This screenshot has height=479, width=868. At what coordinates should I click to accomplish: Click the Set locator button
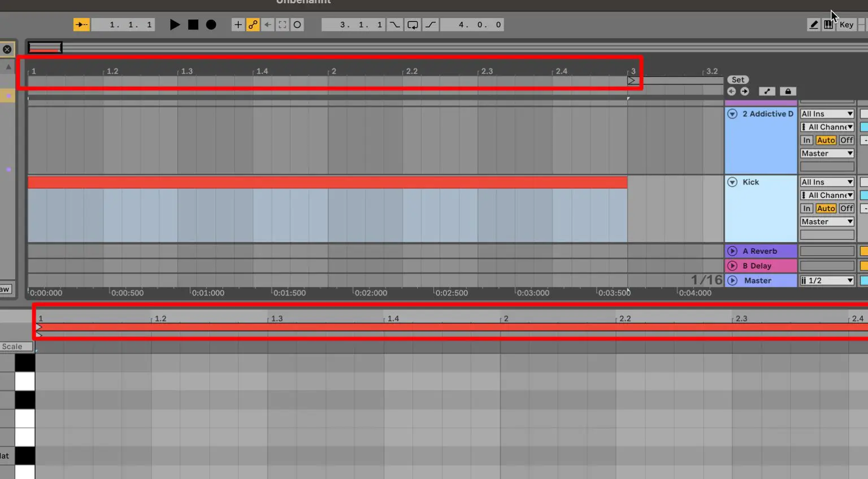point(737,79)
